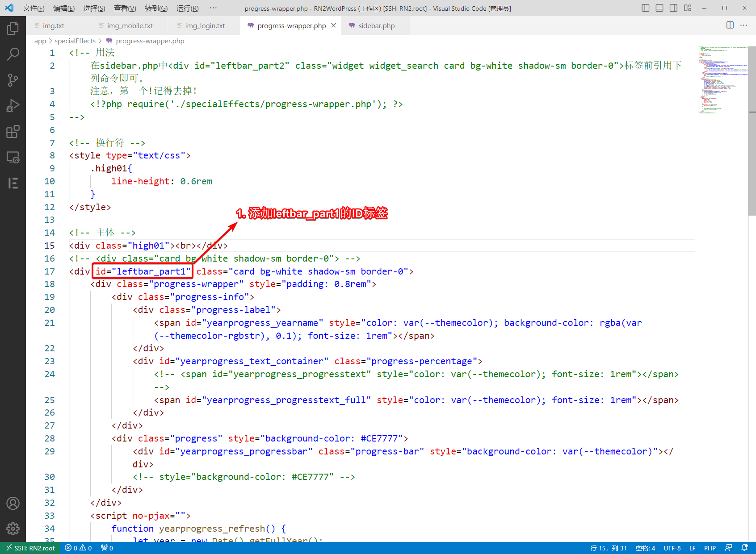Screen dimensions: 756x554
Task: Open the Manage gear icon
Action: coord(13,529)
